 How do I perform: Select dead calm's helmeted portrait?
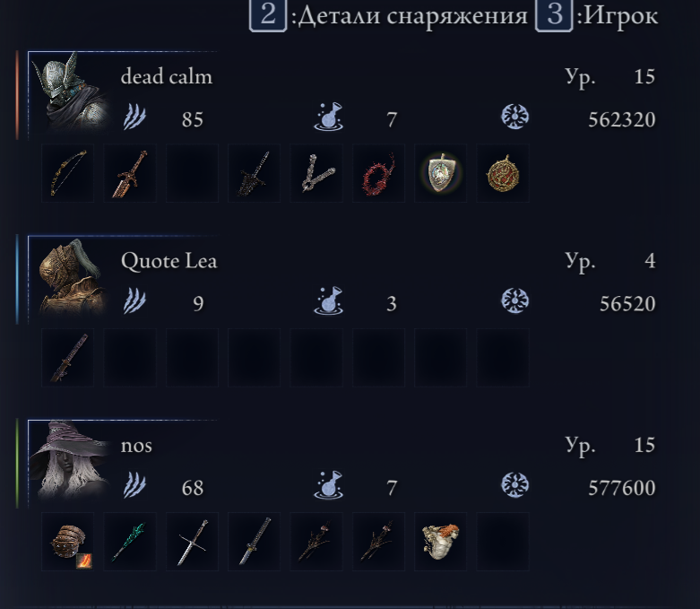tap(69, 91)
